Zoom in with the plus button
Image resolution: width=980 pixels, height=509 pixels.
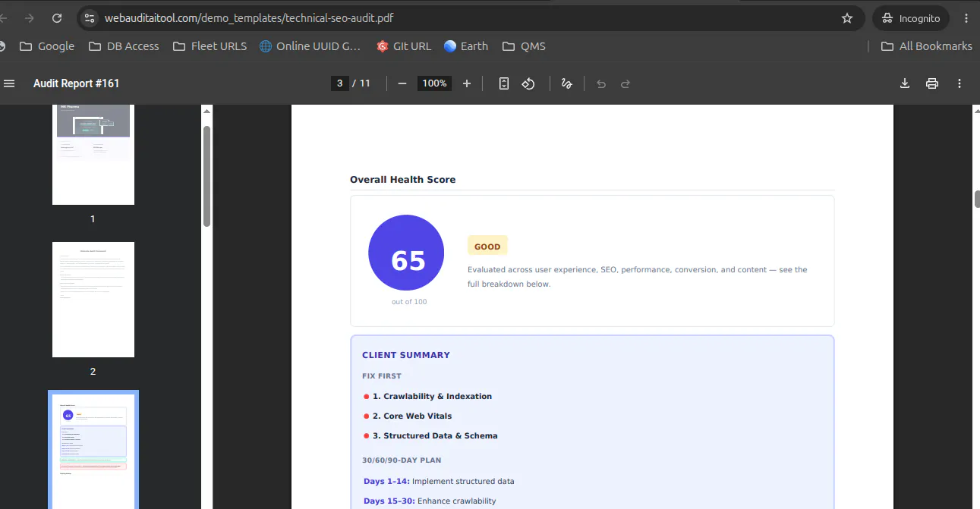(x=467, y=83)
